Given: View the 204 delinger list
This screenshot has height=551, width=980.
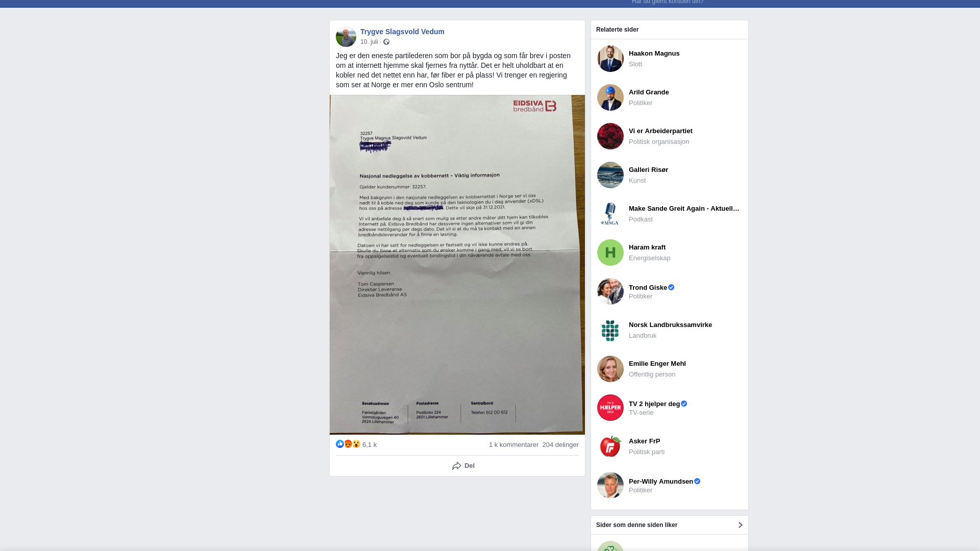Looking at the screenshot, I should [x=560, y=445].
